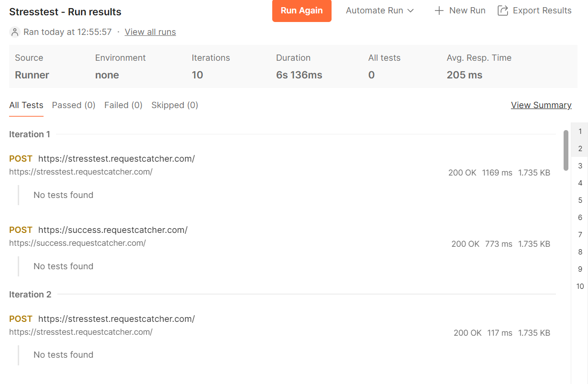Image resolution: width=588 pixels, height=384 pixels.
Task: Click 200 OK status of 1169 ms request
Action: pos(462,173)
